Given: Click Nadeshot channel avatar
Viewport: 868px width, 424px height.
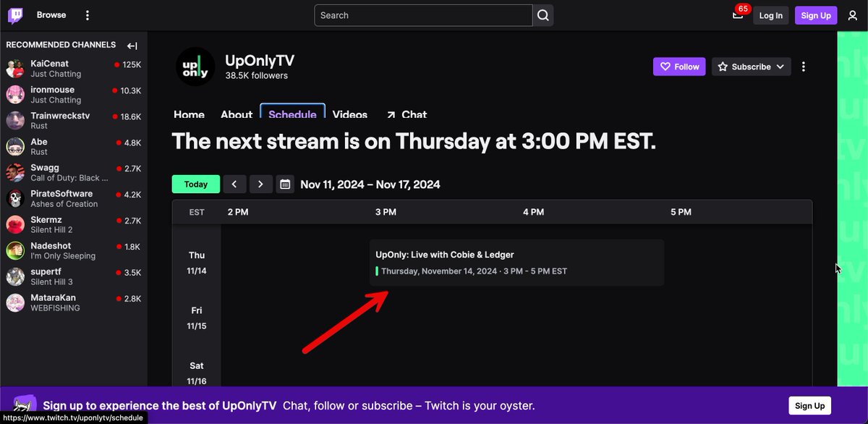Looking at the screenshot, I should (x=15, y=251).
